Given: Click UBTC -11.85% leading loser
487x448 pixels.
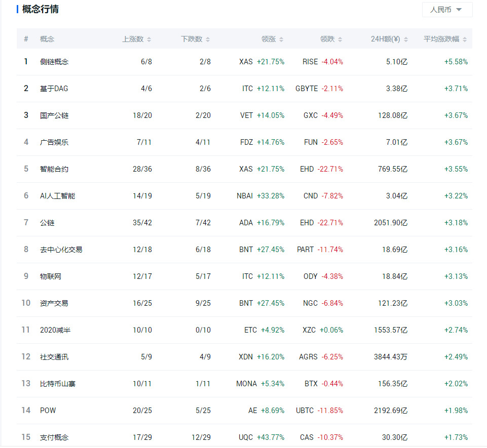Looking at the screenshot, I should click(x=320, y=411).
